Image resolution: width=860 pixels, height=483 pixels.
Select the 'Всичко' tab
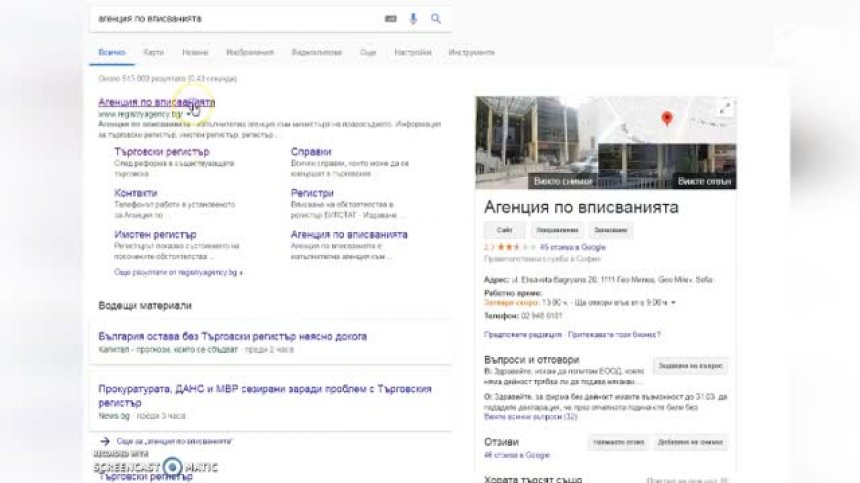pyautogui.click(x=112, y=53)
